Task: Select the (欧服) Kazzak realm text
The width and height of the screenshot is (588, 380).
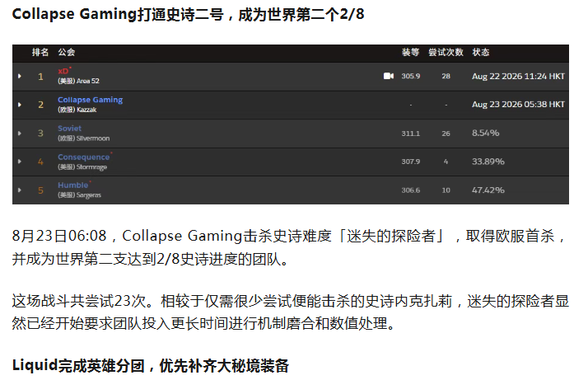Action: click(x=77, y=110)
